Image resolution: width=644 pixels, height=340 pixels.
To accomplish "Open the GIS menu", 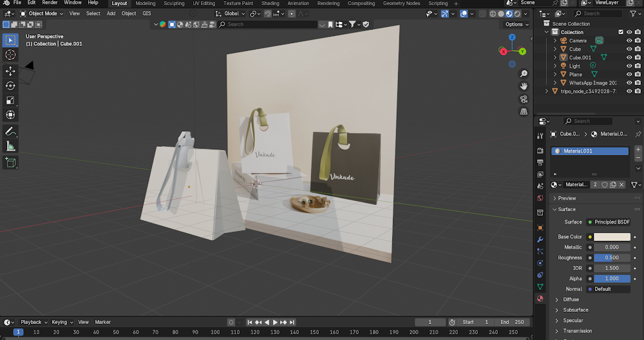I will [147, 14].
